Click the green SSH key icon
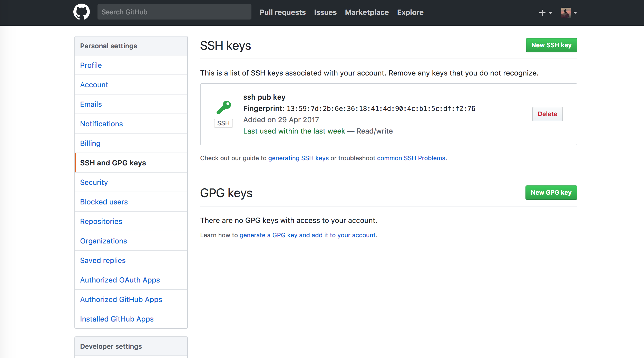 [x=223, y=107]
